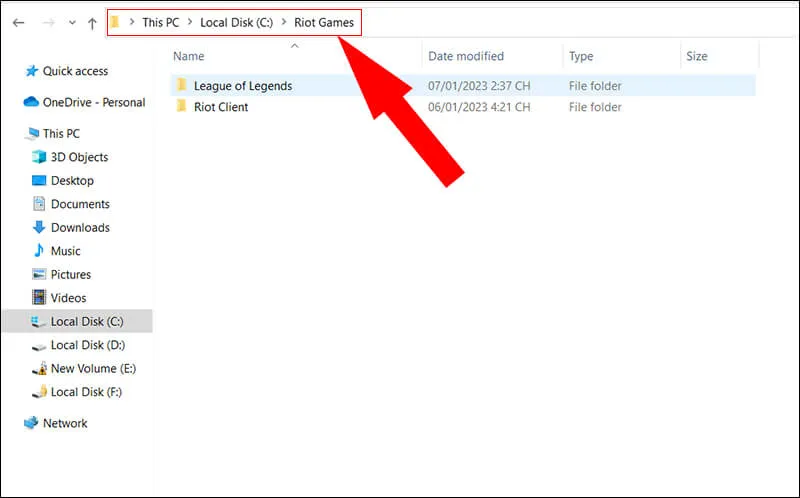Click the 3D Objects cube icon
The height and width of the screenshot is (498, 800).
[39, 157]
